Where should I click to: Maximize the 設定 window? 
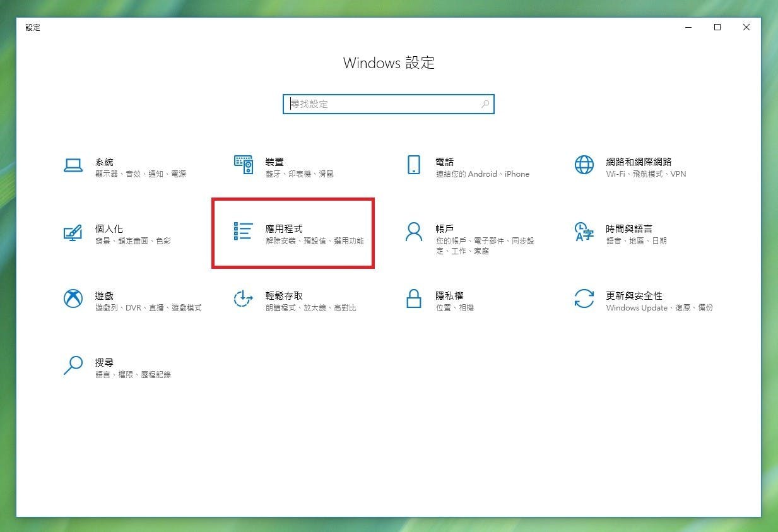717,27
